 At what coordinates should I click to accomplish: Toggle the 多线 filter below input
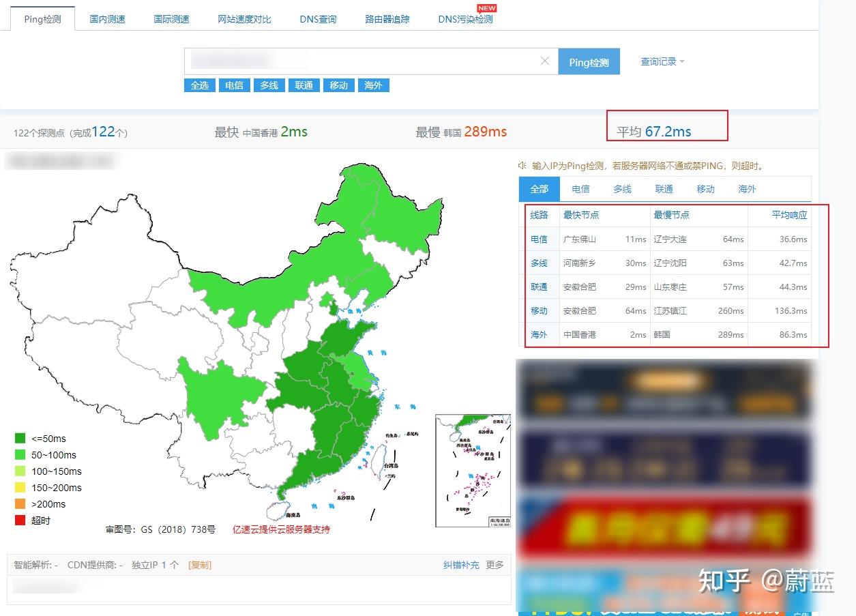coord(269,85)
